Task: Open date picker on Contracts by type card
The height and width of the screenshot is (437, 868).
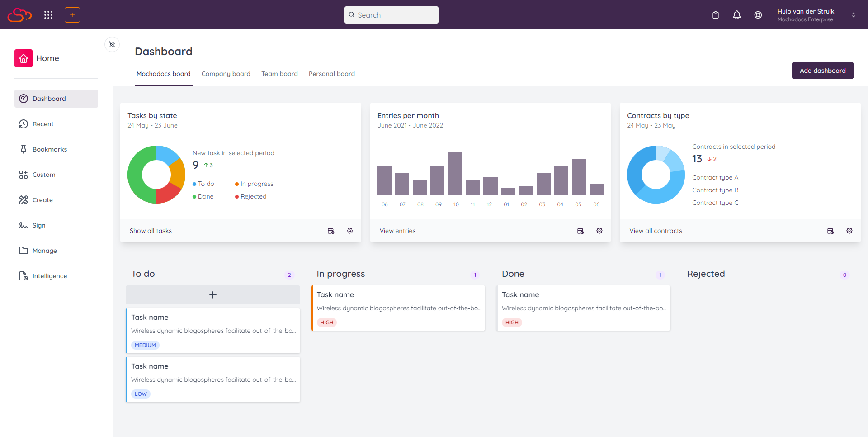Action: (x=830, y=231)
